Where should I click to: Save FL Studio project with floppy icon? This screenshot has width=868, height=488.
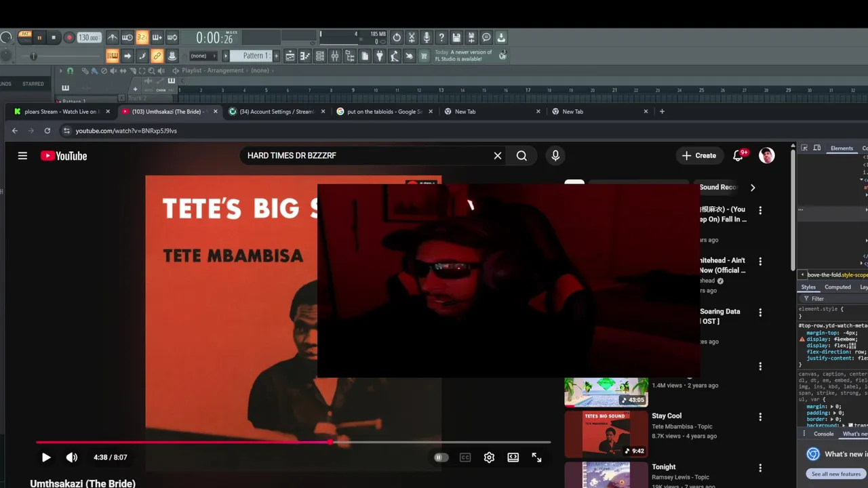[x=456, y=37]
